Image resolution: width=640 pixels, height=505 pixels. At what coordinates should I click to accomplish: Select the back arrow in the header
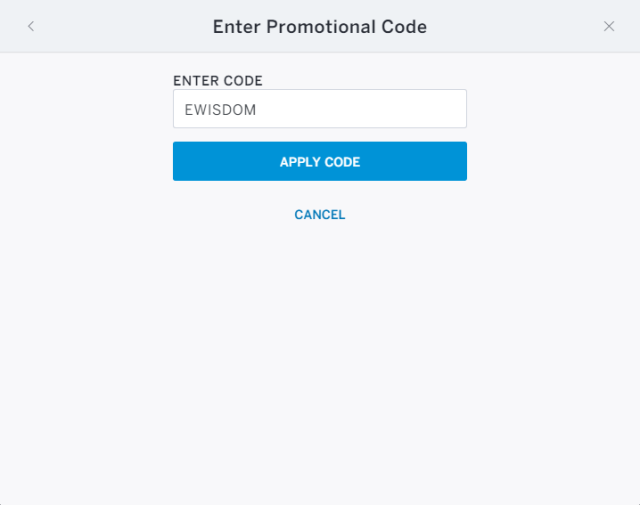click(x=31, y=27)
